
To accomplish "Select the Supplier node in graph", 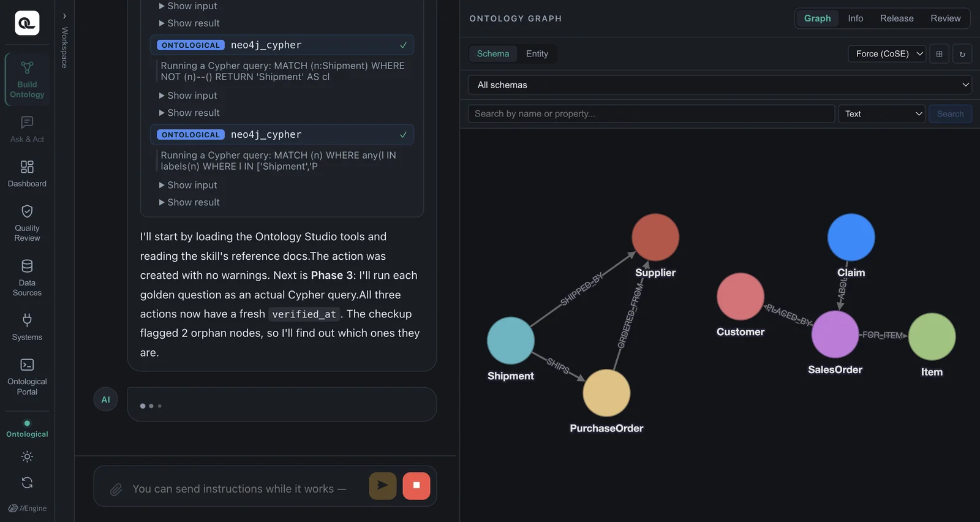I will click(655, 237).
